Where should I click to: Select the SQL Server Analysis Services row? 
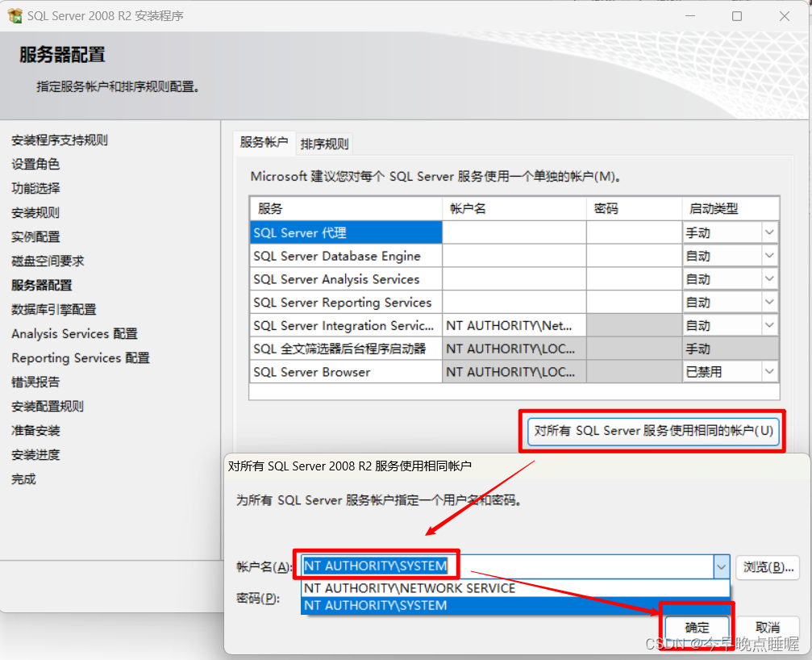[x=346, y=279]
